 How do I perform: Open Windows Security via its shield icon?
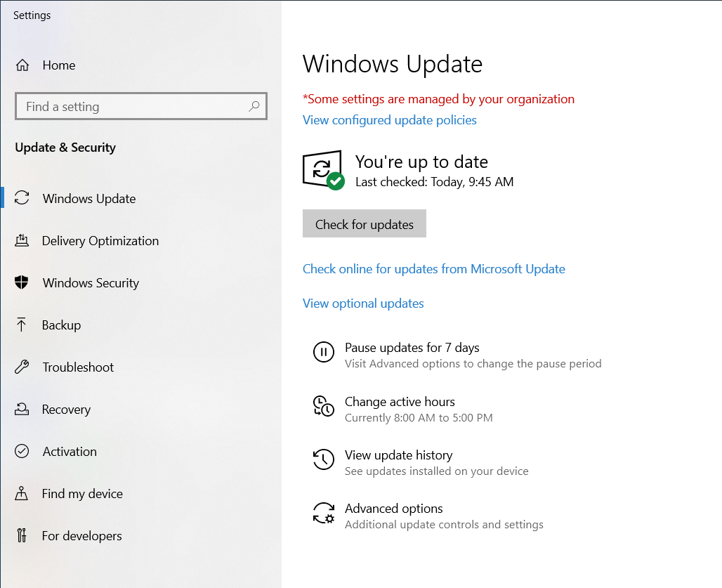click(x=22, y=282)
